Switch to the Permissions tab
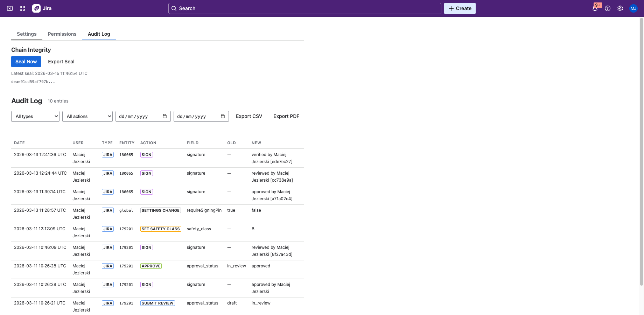Image resolution: width=644 pixels, height=315 pixels. pyautogui.click(x=62, y=34)
